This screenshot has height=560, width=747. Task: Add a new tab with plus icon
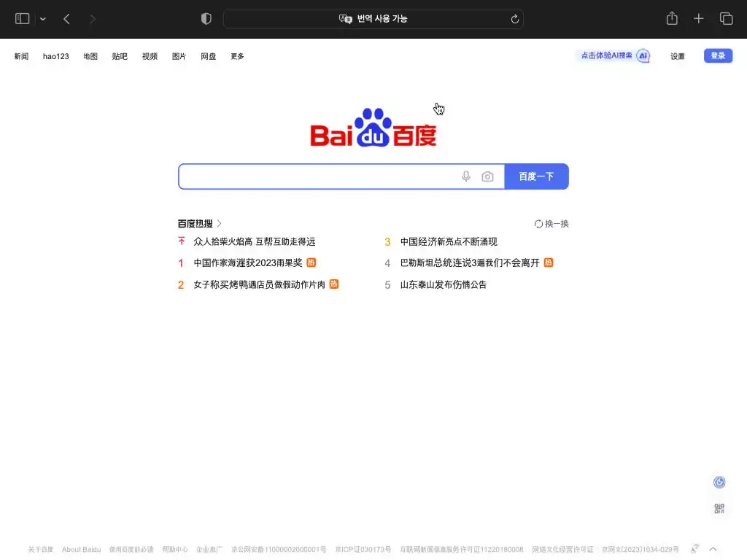click(698, 18)
